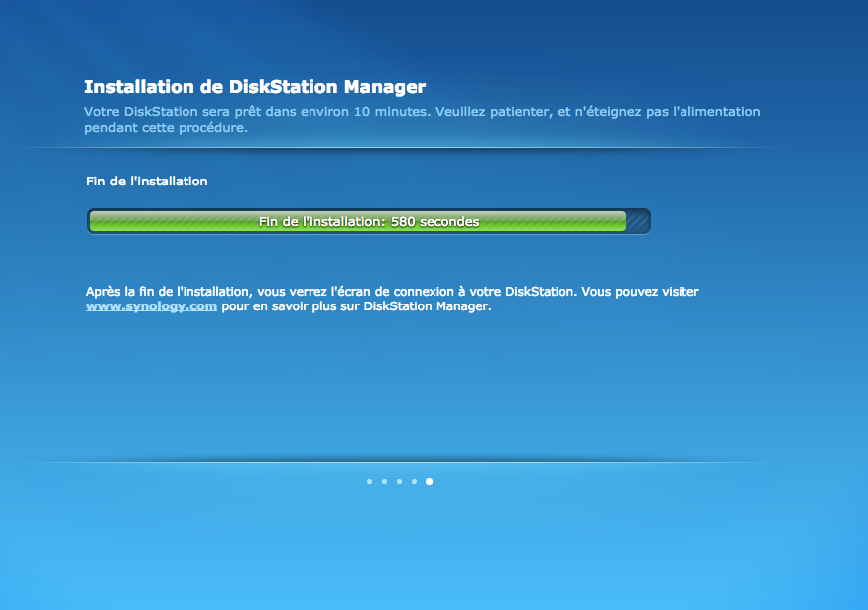Select the first step indicator dot
The image size is (868, 610).
[369, 482]
